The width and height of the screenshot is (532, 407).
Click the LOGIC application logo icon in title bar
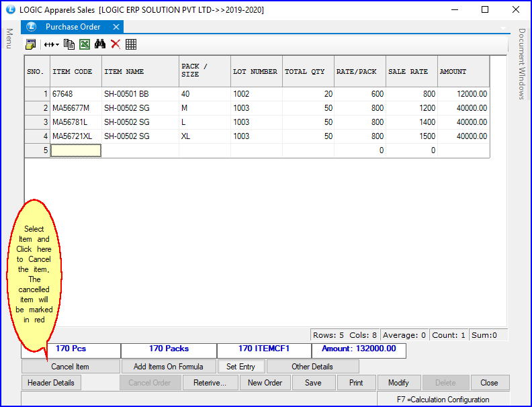pyautogui.click(x=11, y=9)
